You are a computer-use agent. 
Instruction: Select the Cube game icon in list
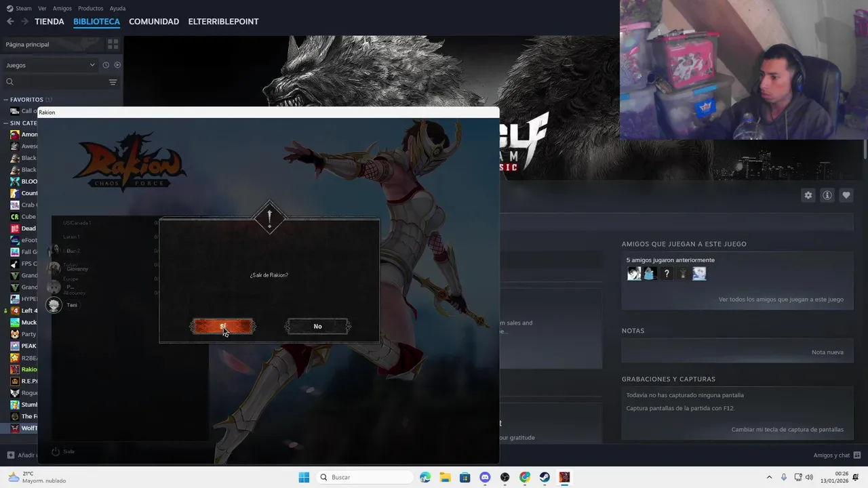[15, 217]
